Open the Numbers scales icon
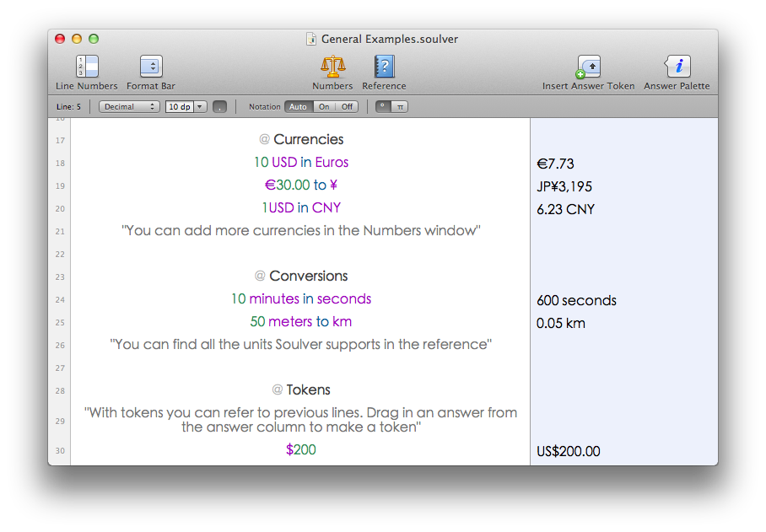Image resolution: width=766 pixels, height=532 pixels. coord(332,66)
